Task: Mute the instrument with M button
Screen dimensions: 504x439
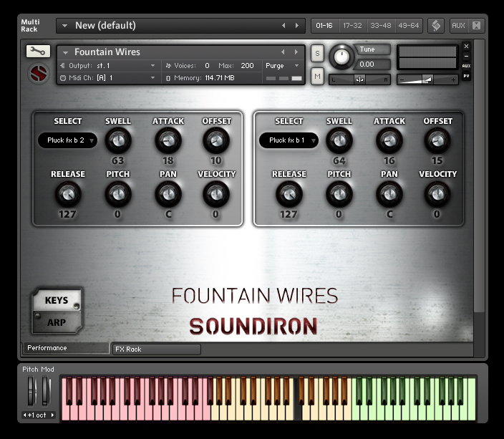Action: (317, 76)
